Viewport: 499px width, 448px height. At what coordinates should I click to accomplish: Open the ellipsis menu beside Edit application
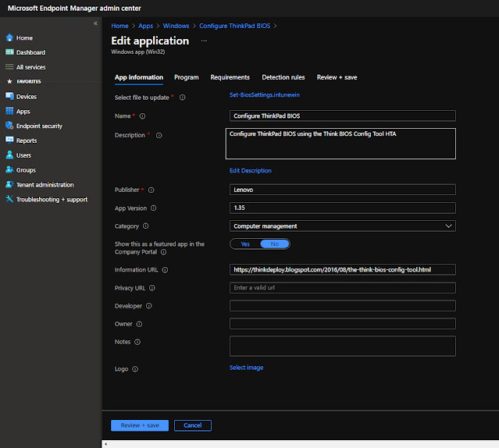[205, 40]
